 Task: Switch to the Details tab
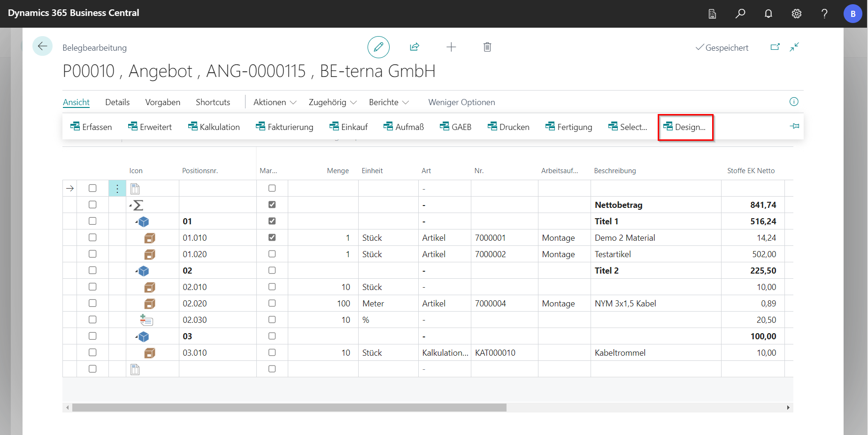coord(117,102)
